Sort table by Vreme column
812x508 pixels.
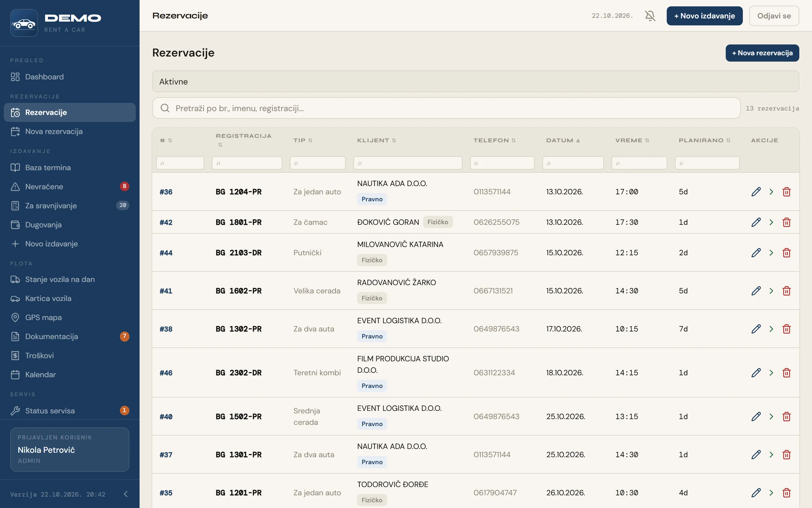[x=632, y=140]
